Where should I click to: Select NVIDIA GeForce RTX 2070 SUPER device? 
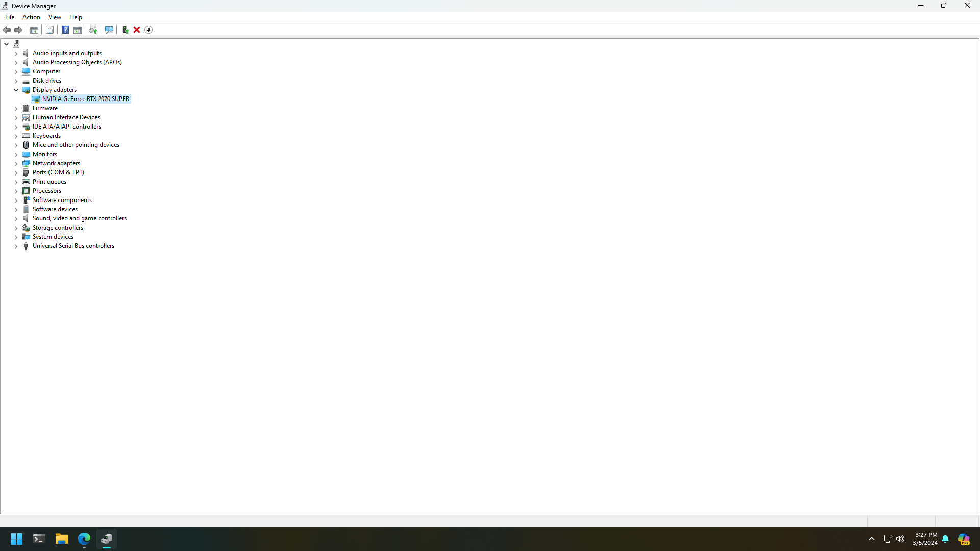click(86, 99)
